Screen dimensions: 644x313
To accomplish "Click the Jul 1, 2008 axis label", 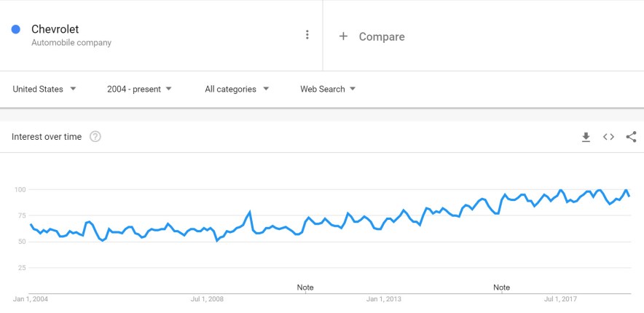I will click(x=207, y=299).
